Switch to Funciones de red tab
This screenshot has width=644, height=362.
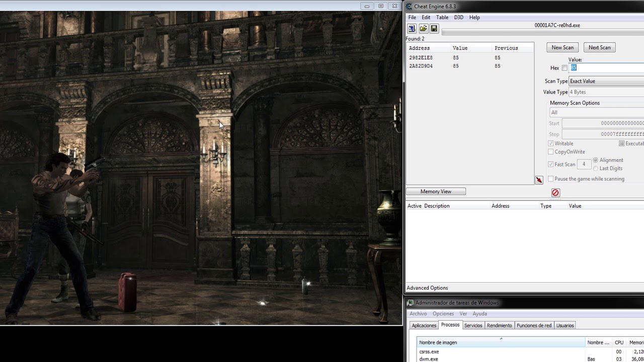[x=534, y=326]
